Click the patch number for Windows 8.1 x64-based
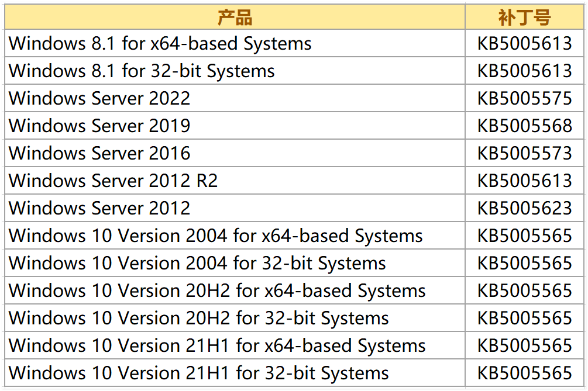 pos(524,43)
